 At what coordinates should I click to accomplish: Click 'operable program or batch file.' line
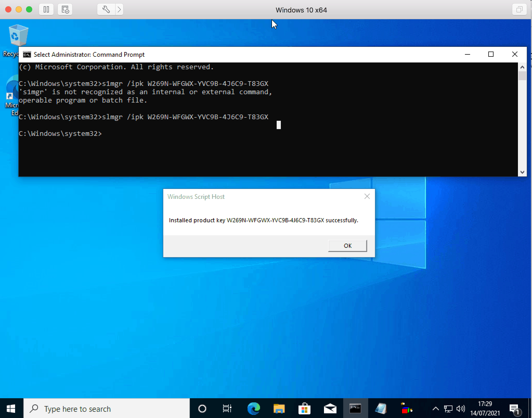tap(83, 100)
